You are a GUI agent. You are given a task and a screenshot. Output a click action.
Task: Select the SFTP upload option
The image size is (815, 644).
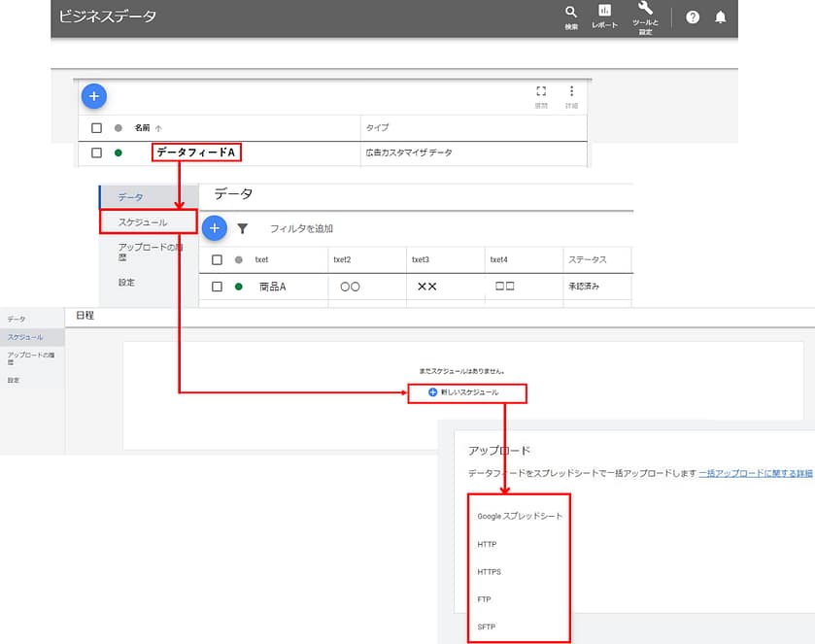point(487,627)
